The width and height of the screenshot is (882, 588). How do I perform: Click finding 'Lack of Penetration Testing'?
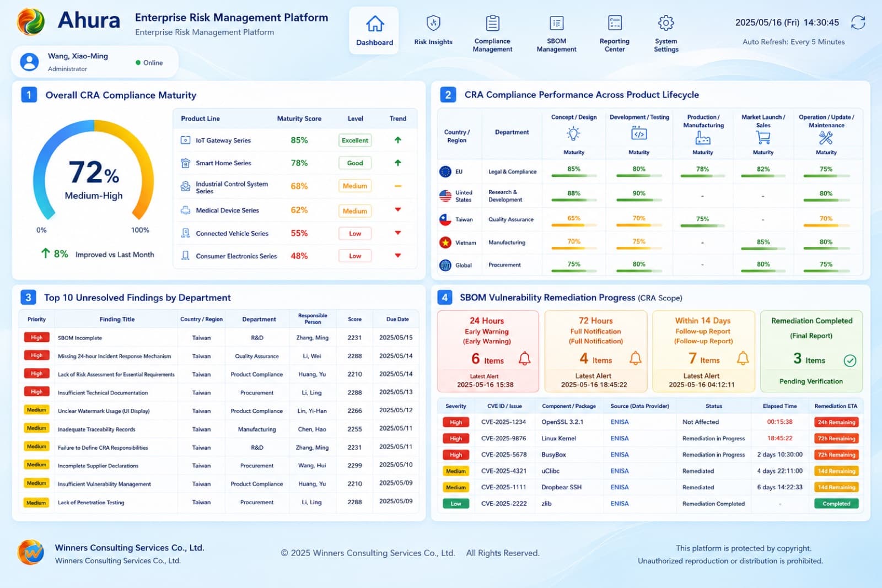coord(91,503)
